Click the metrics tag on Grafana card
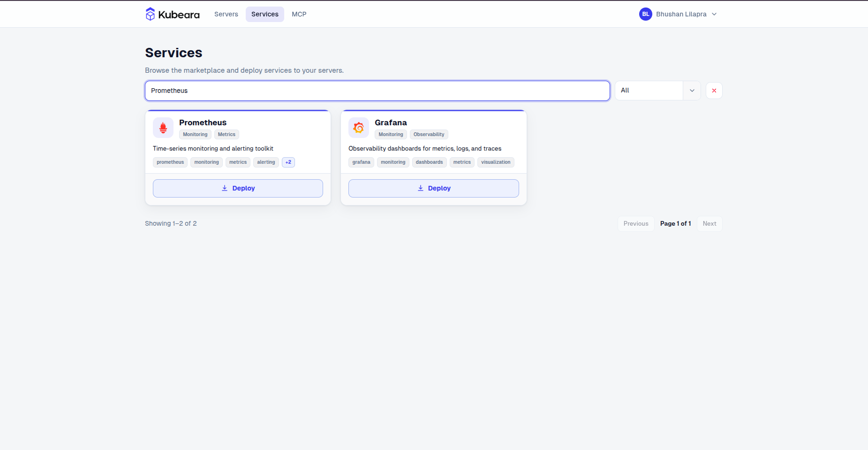 tap(462, 162)
